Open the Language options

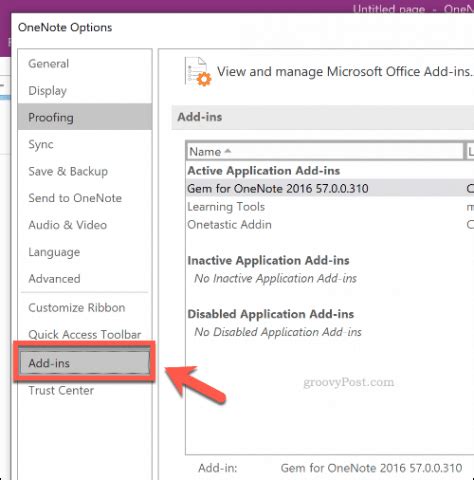tap(85, 252)
